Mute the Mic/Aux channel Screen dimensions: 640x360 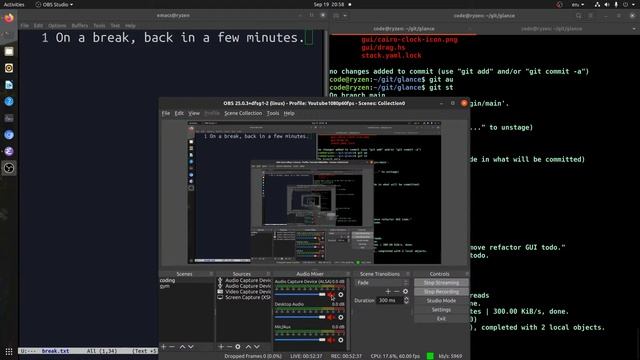(x=331, y=340)
